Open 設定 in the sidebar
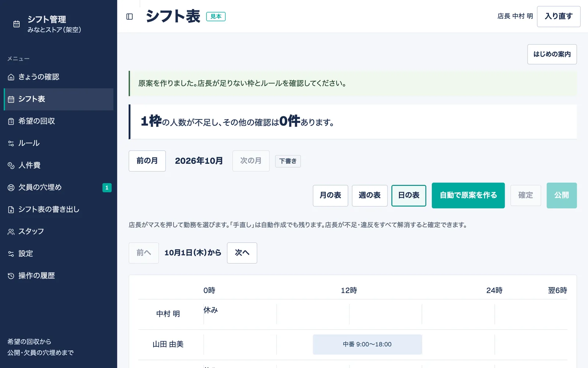 point(58,254)
